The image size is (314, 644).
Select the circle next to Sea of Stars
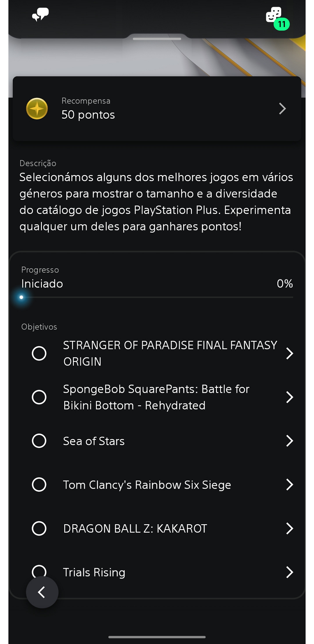coord(39,441)
